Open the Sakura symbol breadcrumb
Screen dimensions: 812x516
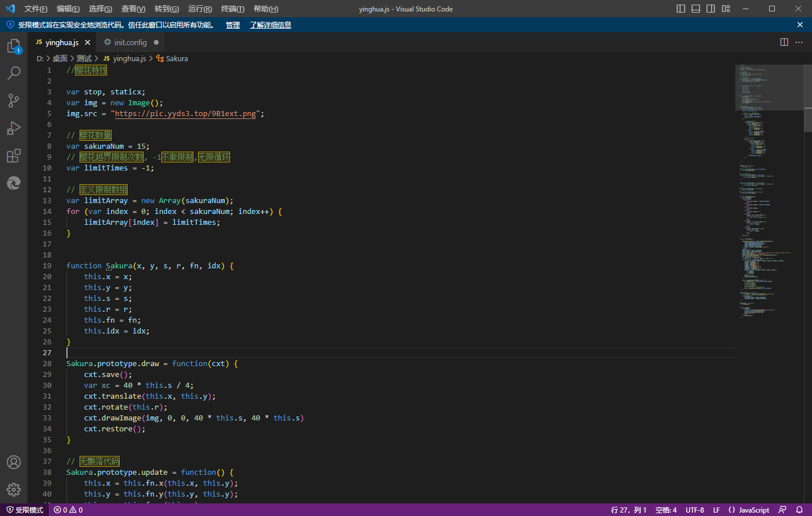coord(172,58)
